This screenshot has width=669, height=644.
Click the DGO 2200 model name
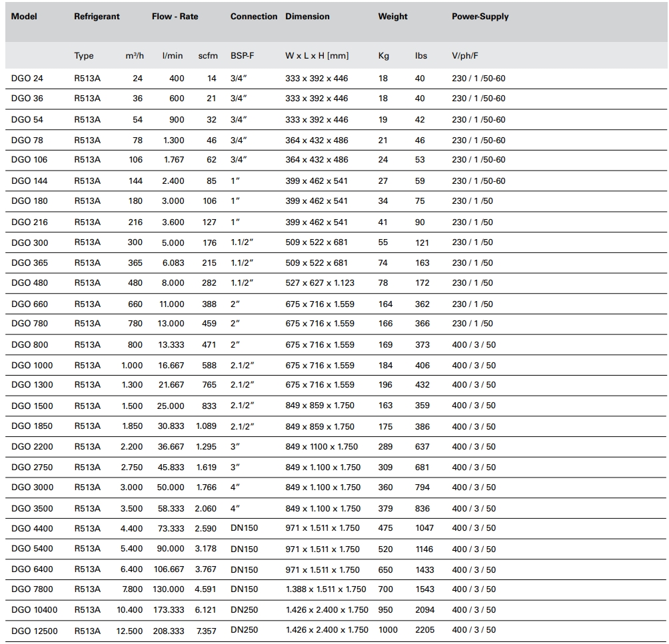tap(32, 447)
